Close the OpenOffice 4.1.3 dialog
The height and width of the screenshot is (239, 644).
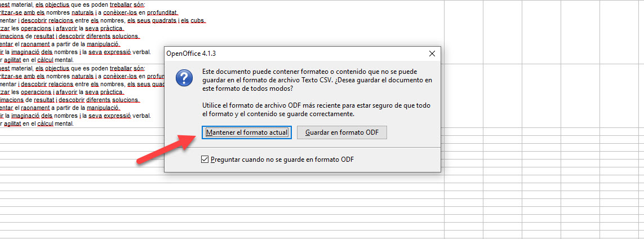pos(432,54)
